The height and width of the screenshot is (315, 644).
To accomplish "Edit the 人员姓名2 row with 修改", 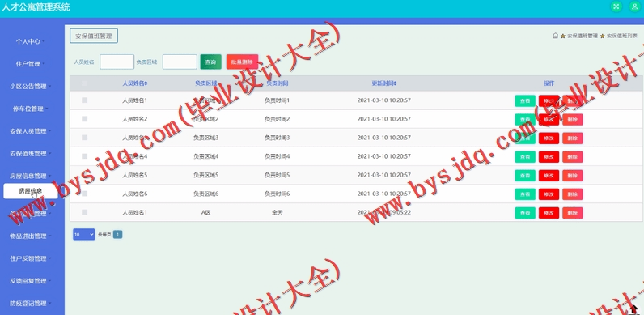I will 549,120.
